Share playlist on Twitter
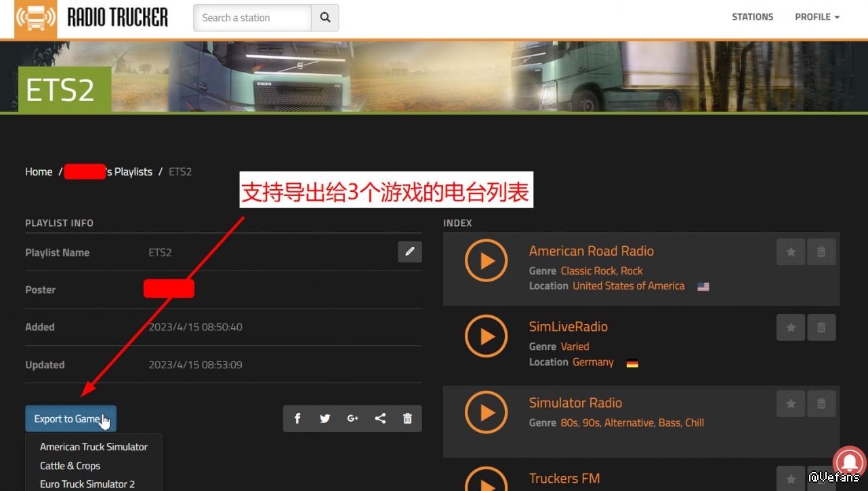 point(325,418)
